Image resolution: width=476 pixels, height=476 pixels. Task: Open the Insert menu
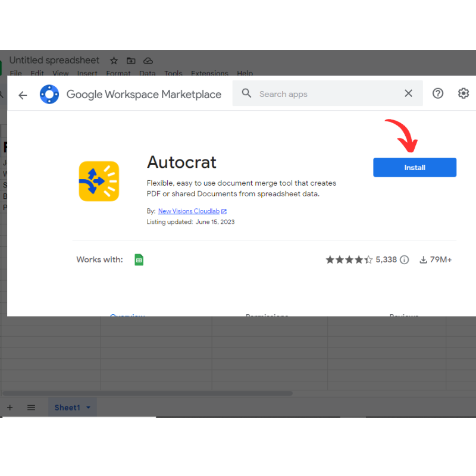pos(87,73)
